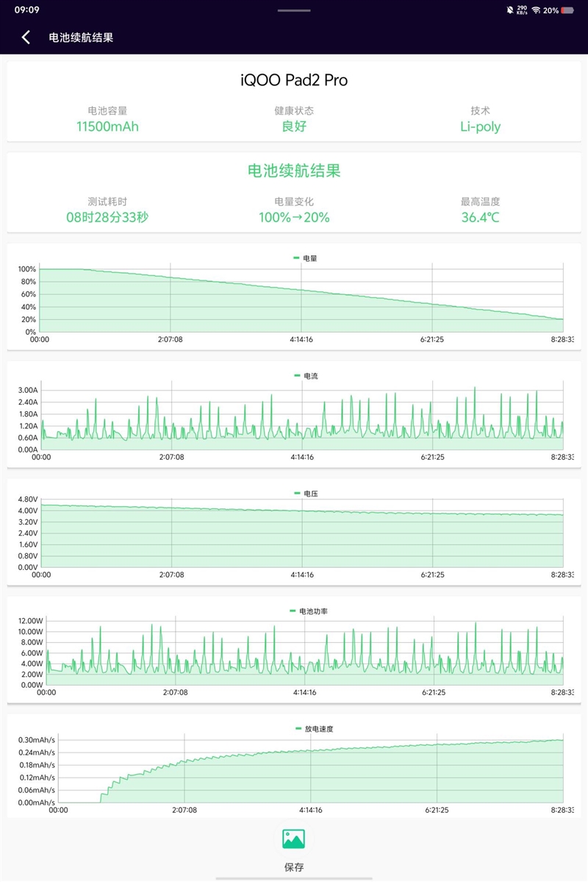Tap the 良好 health status value

pyautogui.click(x=294, y=126)
